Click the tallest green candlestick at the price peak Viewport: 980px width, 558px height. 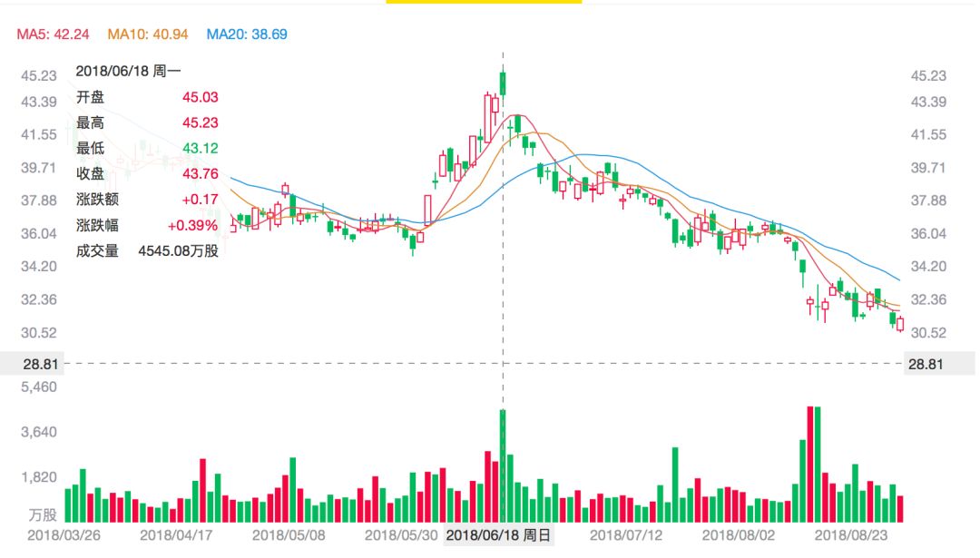click(503, 83)
